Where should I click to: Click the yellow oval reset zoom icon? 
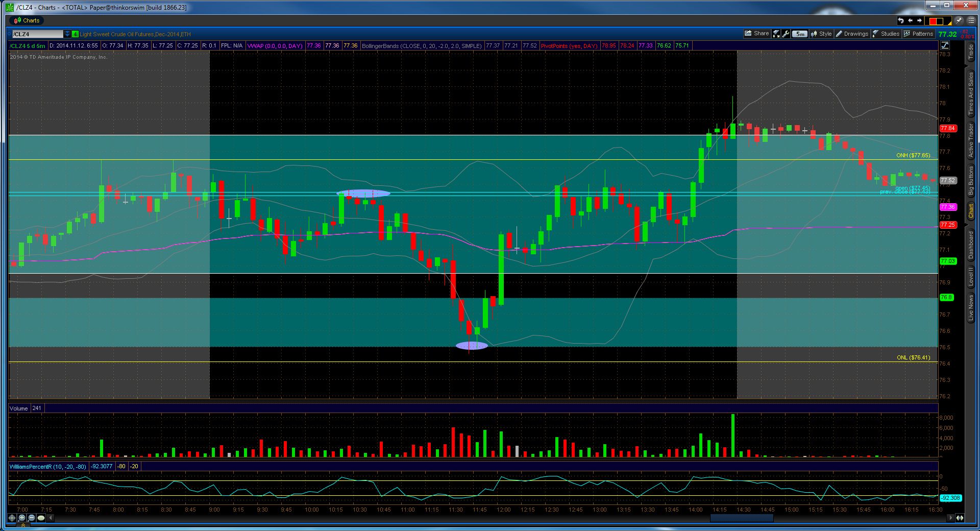pos(41,518)
